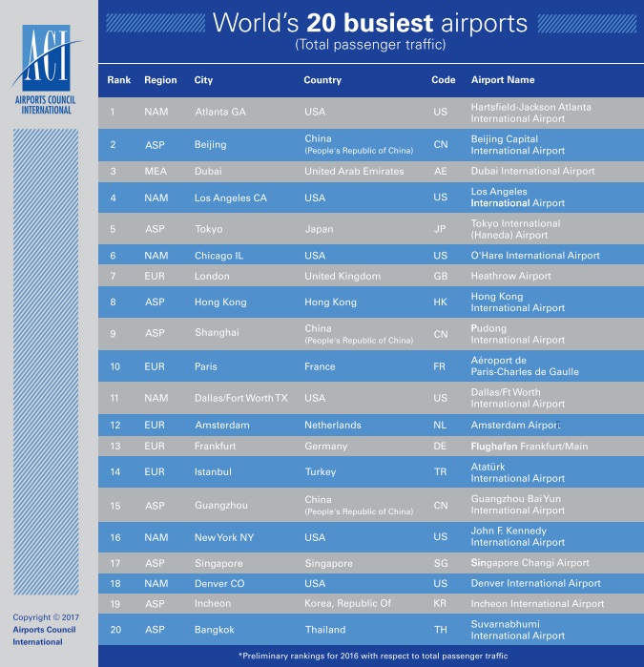Click 'Atatürk International Airport' name
The image size is (644, 667).
[x=518, y=472]
